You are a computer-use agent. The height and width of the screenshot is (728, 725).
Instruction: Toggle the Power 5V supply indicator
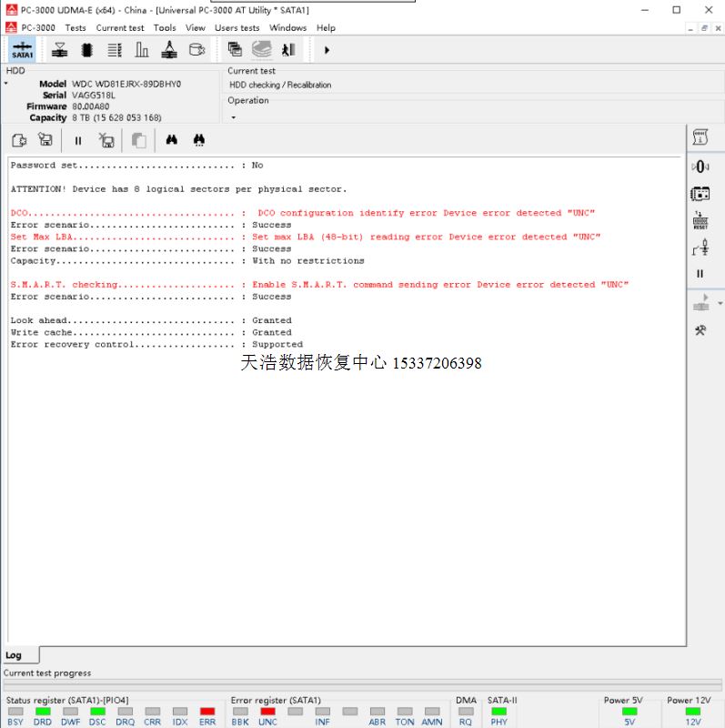point(629,712)
